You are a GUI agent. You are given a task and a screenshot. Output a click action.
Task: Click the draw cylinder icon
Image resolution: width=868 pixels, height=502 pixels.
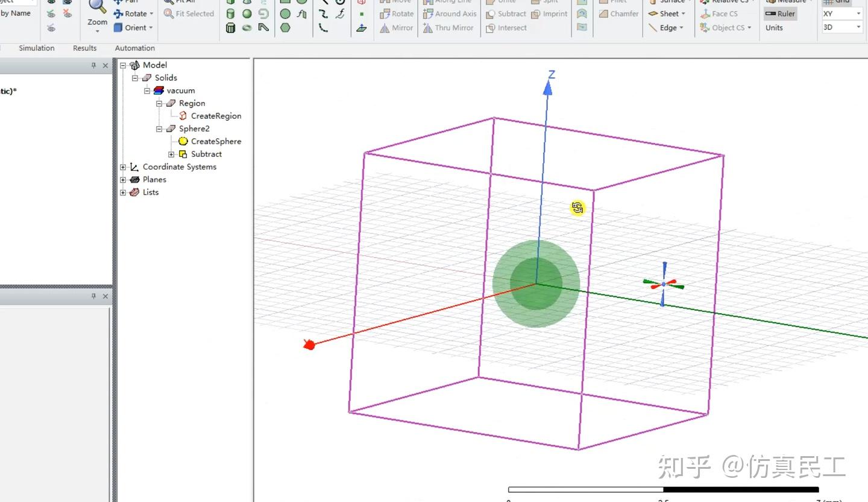[x=230, y=13]
